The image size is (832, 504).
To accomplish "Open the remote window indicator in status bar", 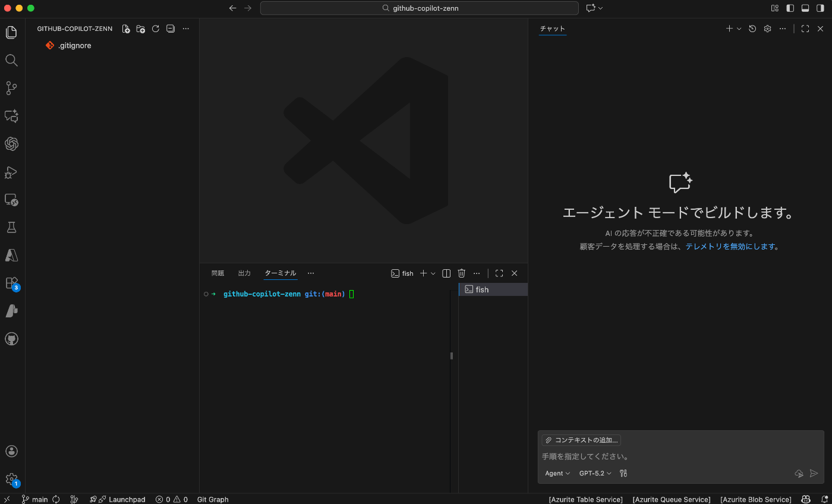I will click(x=7, y=499).
